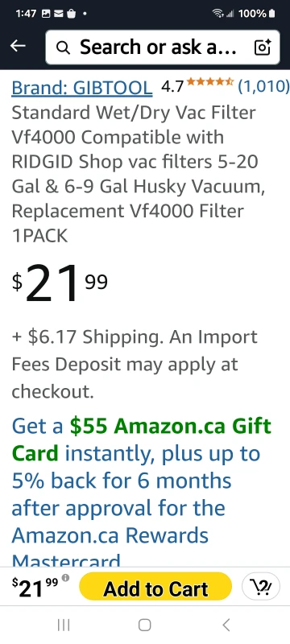Viewport: 290px width, 644px height.
Task: Tap the star rating graphic
Action: click(210, 81)
